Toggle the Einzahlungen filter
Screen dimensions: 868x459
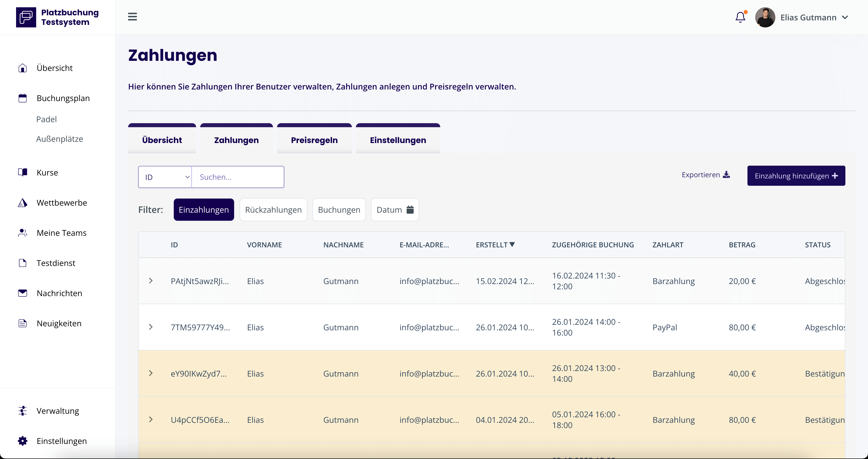(x=204, y=210)
